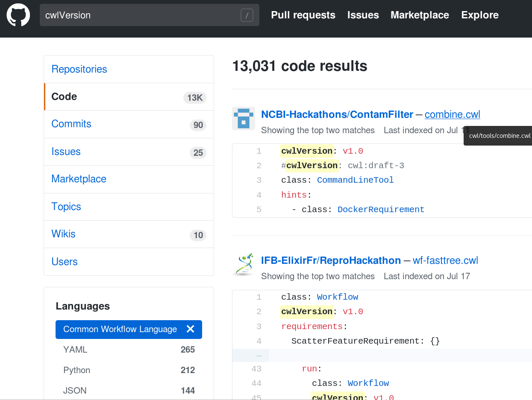Click the 13,031 code results heading
Screen dimensions: 532x400
tap(300, 66)
